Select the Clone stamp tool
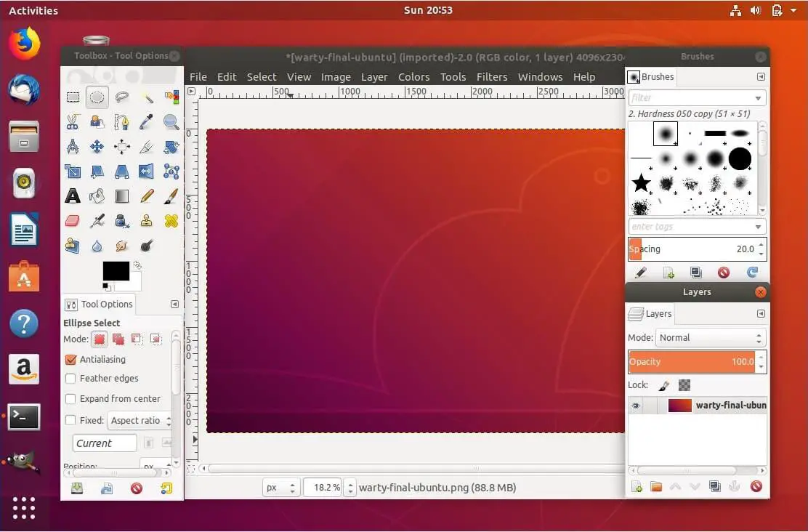The image size is (808, 532). (147, 221)
